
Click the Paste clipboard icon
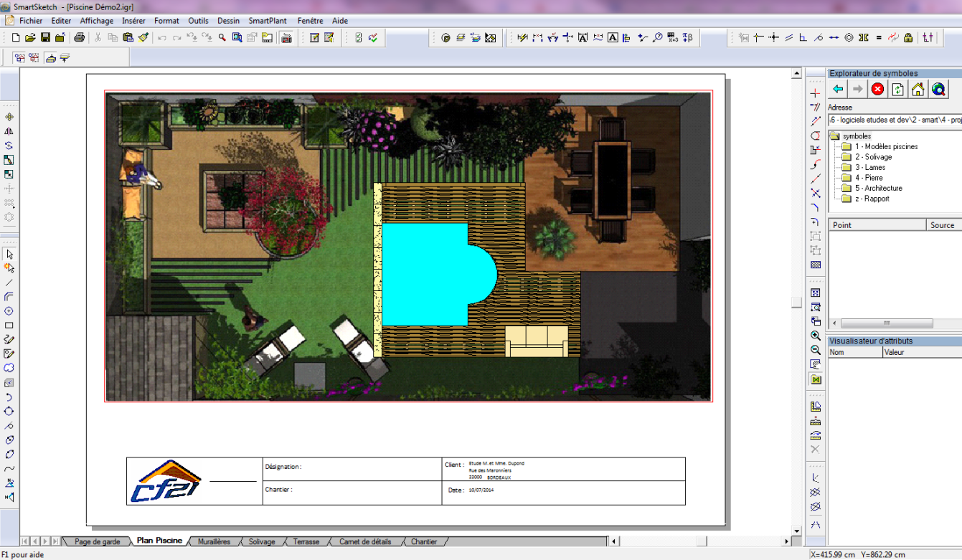coord(128,37)
